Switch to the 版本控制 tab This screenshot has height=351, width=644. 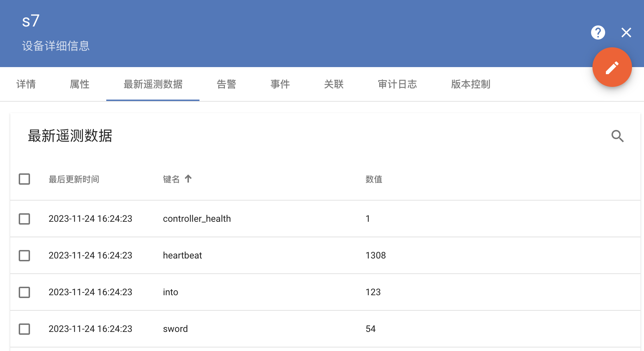coord(471,84)
